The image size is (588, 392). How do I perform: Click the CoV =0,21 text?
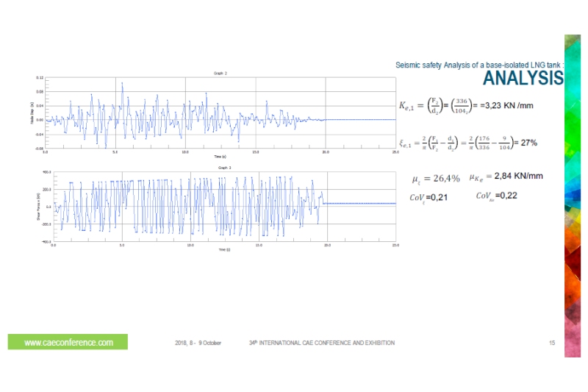pos(429,197)
